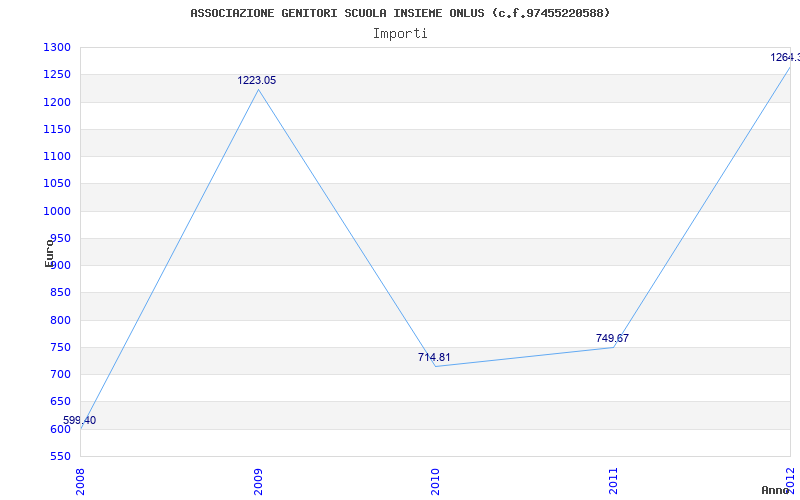
Task: Click the 1300 y-axis value
Action: 56,47
